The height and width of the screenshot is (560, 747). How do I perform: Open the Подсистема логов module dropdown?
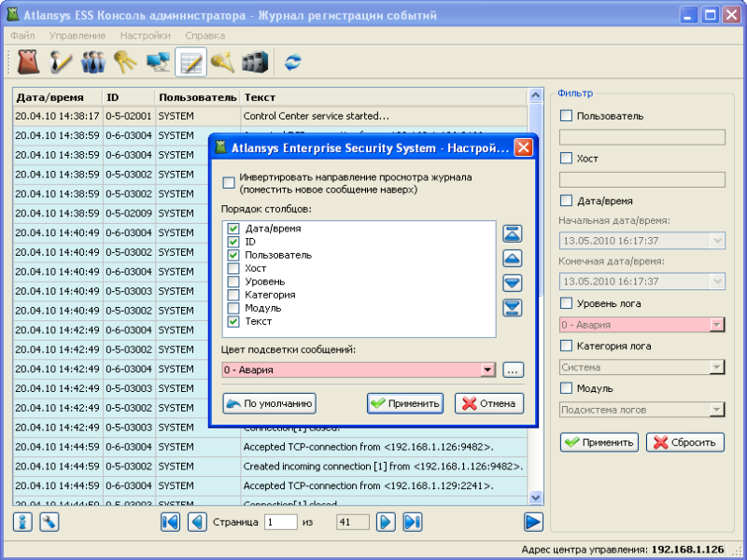pyautogui.click(x=717, y=410)
